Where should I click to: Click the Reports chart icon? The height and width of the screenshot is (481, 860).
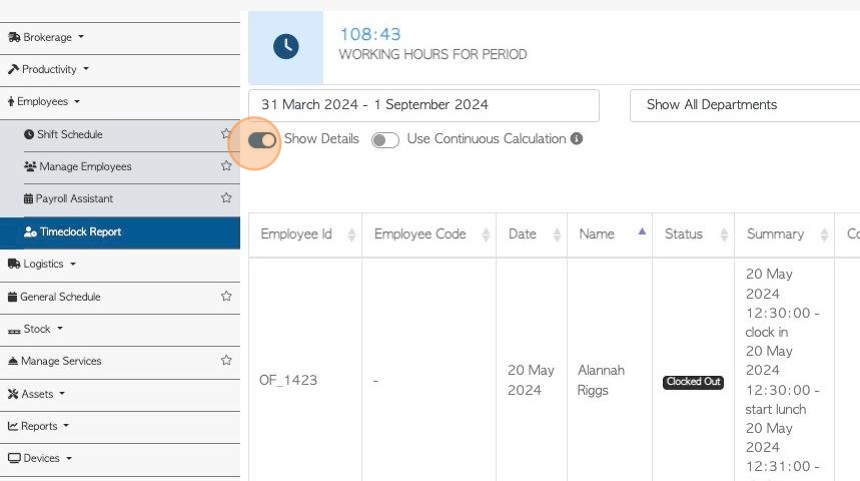[13, 426]
